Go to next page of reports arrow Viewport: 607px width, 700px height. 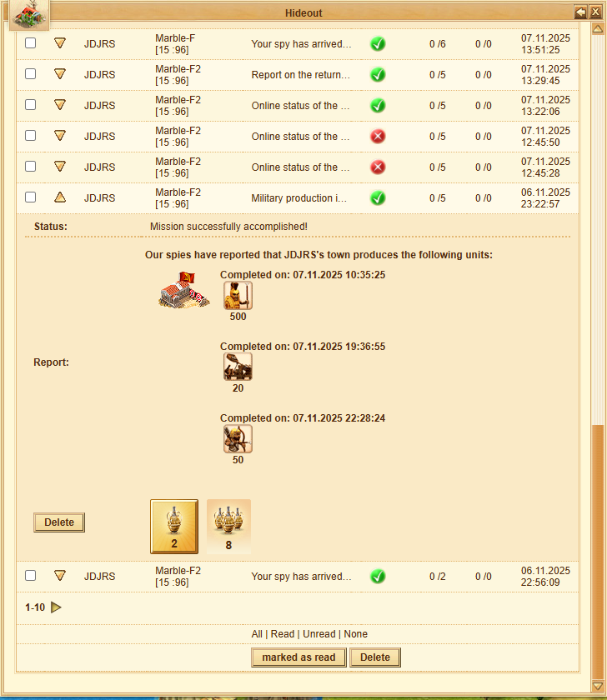[x=56, y=607]
